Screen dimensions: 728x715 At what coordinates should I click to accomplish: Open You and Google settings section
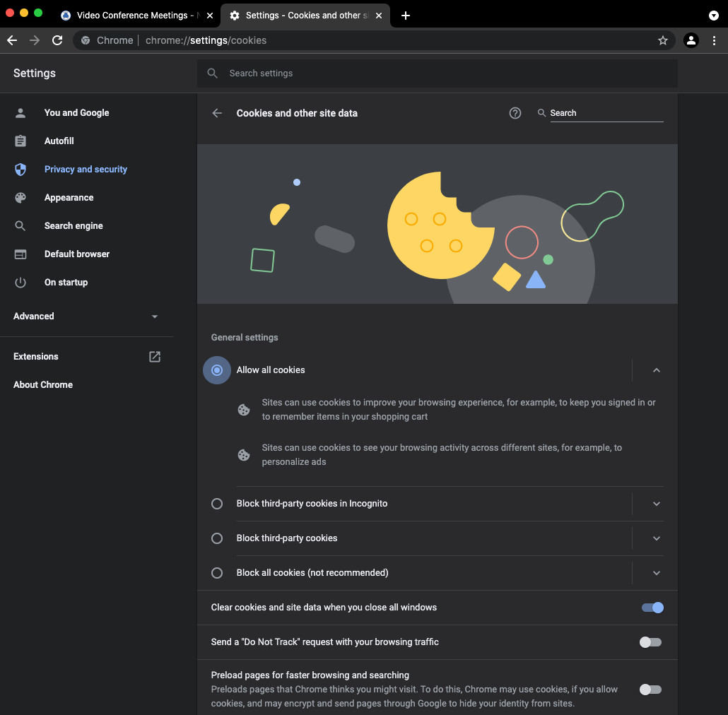point(76,113)
